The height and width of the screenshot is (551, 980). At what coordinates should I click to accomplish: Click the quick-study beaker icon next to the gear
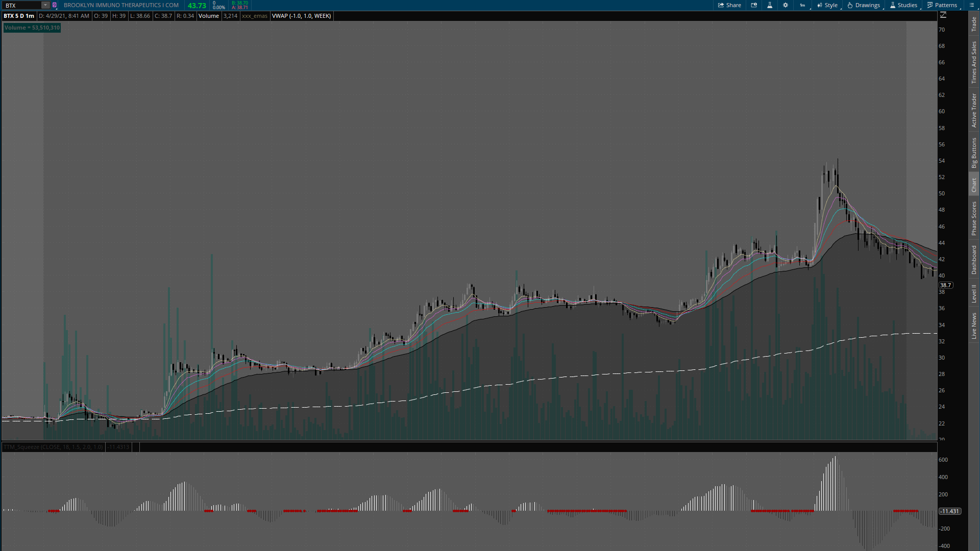pos(770,5)
